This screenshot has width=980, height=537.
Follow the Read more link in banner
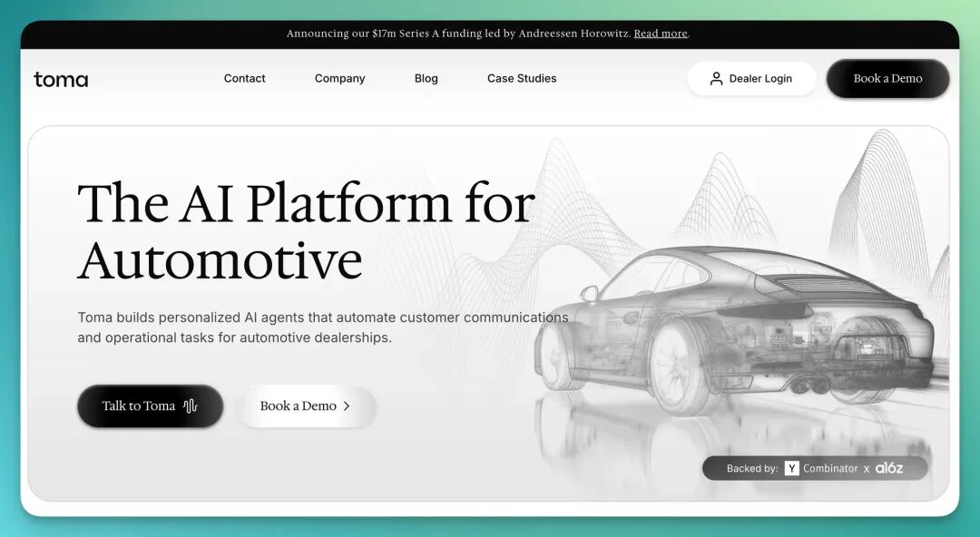(661, 34)
